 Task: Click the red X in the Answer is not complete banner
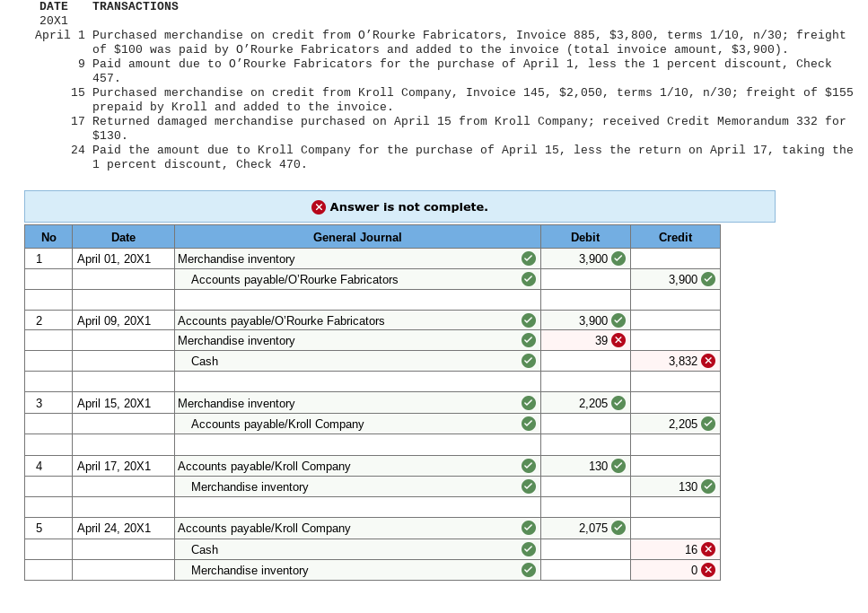click(319, 206)
